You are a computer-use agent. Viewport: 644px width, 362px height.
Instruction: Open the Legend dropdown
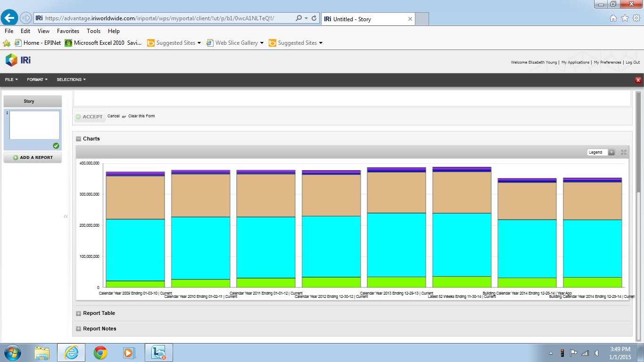(x=601, y=152)
